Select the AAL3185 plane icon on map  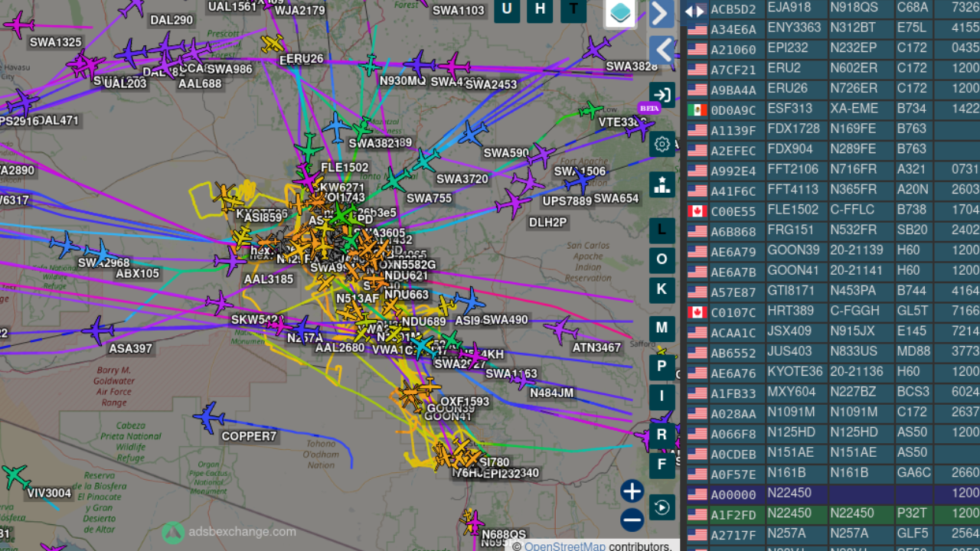[x=230, y=261]
